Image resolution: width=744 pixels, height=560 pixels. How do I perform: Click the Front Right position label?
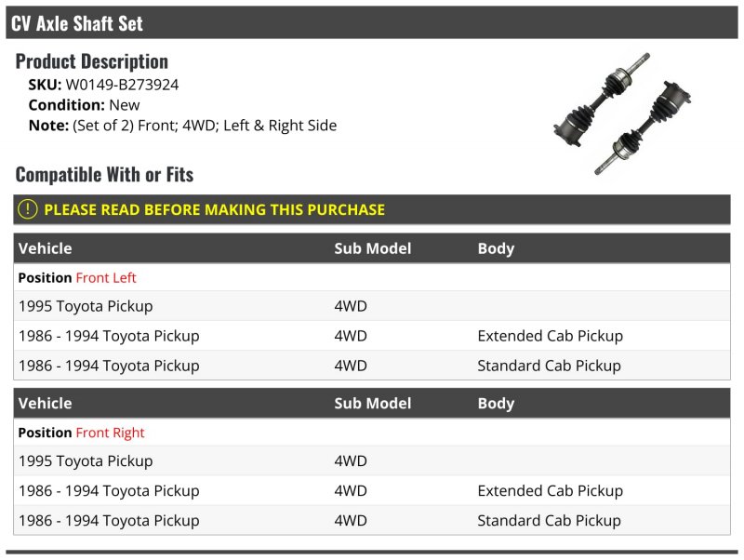[x=110, y=433]
